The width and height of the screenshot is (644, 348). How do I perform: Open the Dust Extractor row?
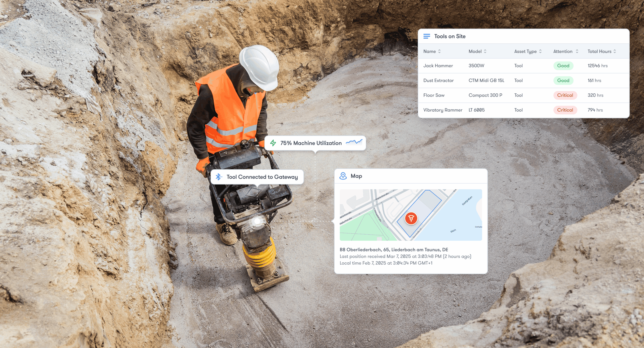pyautogui.click(x=438, y=81)
